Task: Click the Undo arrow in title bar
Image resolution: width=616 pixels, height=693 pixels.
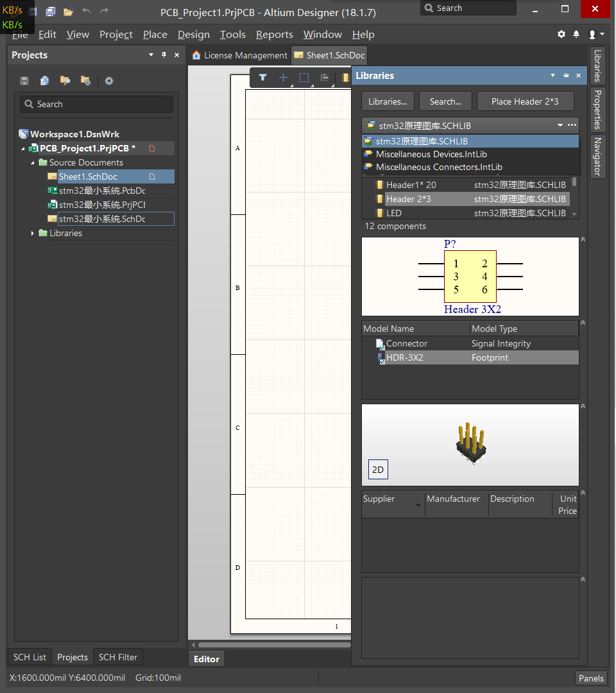Action: tap(87, 11)
